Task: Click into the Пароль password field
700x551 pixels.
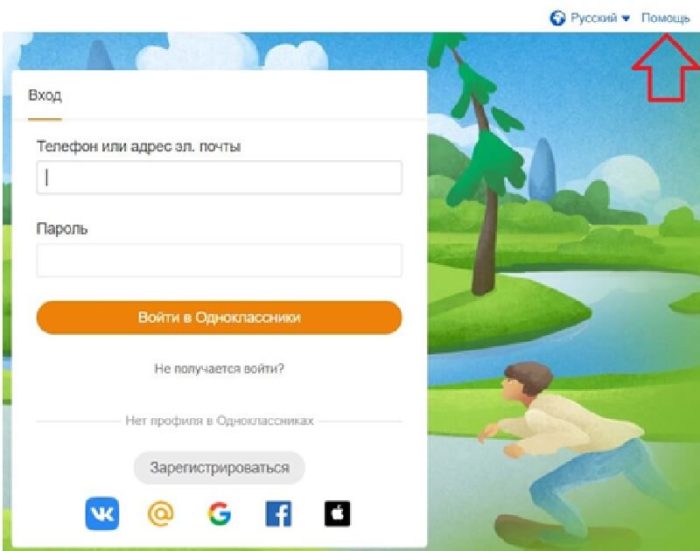Action: point(219,260)
